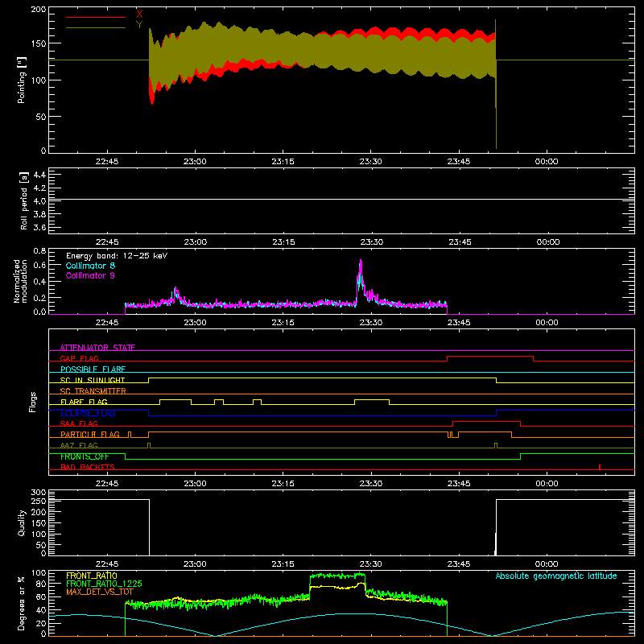
Task: Click the 0.8 value on modulation axis
Action: pyautogui.click(x=39, y=250)
